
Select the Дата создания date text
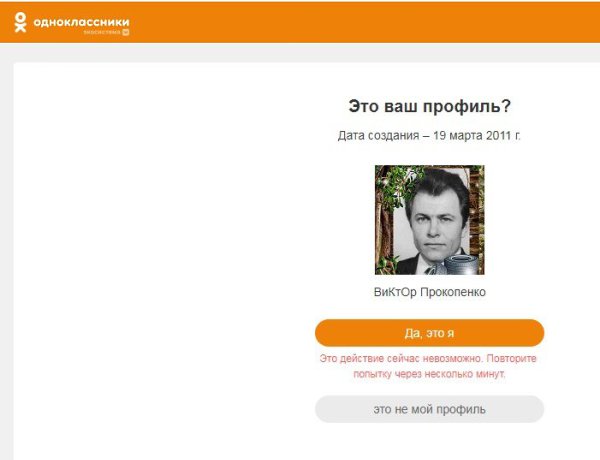click(429, 135)
